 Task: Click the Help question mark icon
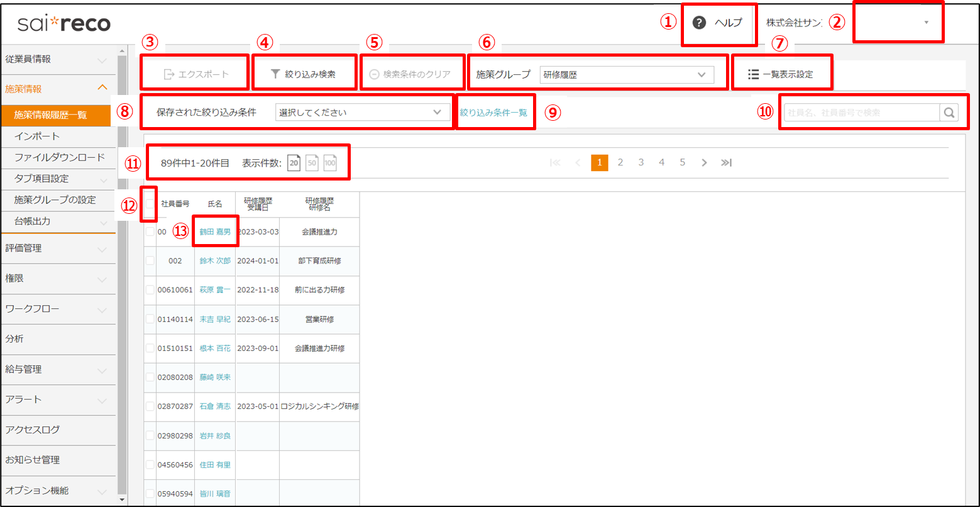pos(699,23)
